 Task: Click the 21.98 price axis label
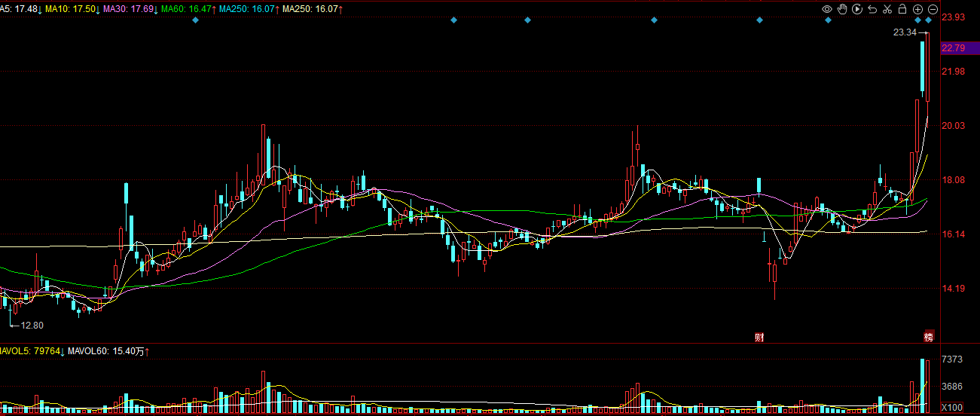pos(954,72)
